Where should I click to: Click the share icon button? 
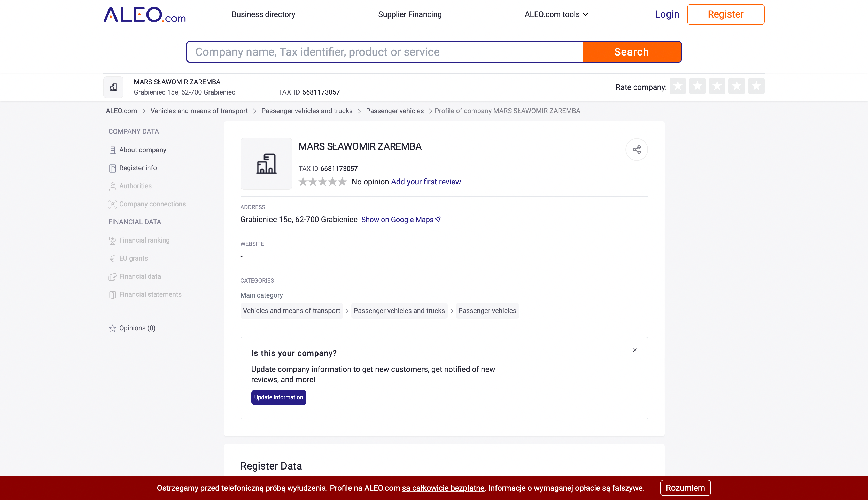coord(637,150)
